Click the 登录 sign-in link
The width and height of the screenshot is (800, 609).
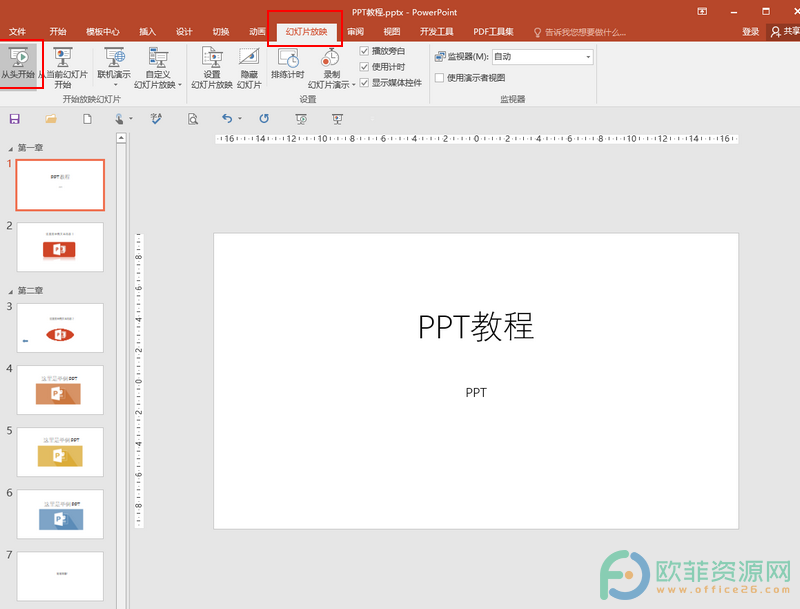coord(751,32)
